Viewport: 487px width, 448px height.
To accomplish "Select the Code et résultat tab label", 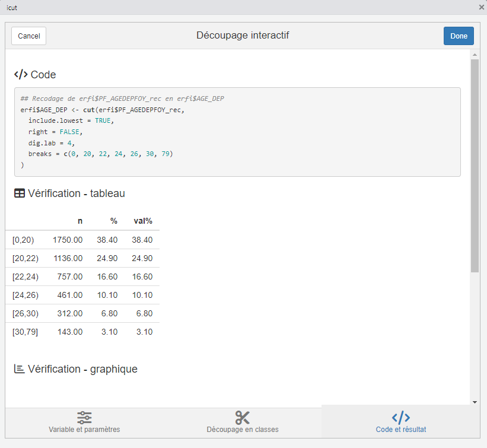I will (x=401, y=430).
